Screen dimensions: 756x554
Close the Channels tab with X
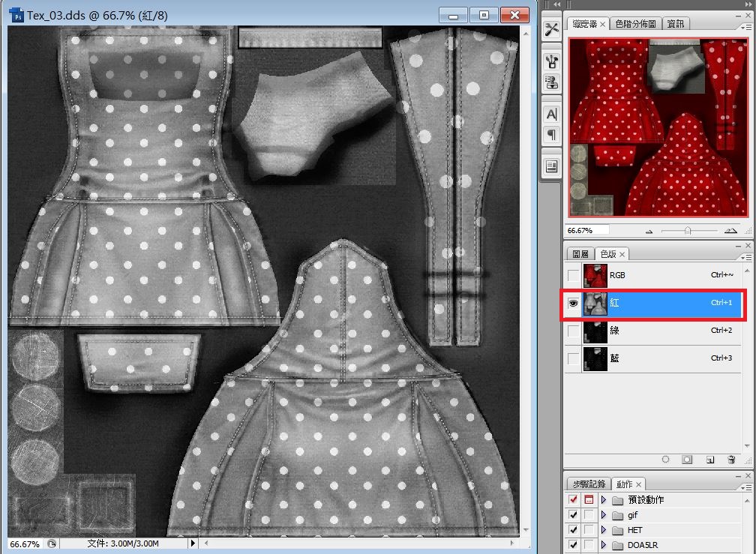click(x=622, y=254)
